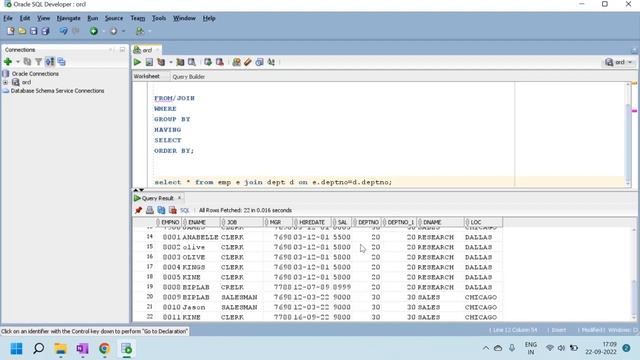Open the Forward button history dropdown
Viewport: 640px width, 360px height.
click(x=124, y=31)
